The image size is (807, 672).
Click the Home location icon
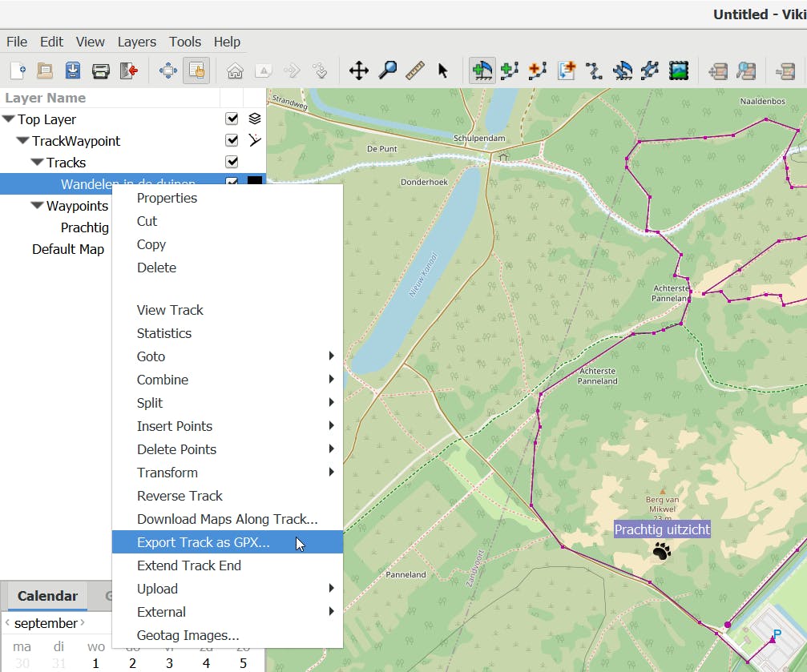click(235, 70)
